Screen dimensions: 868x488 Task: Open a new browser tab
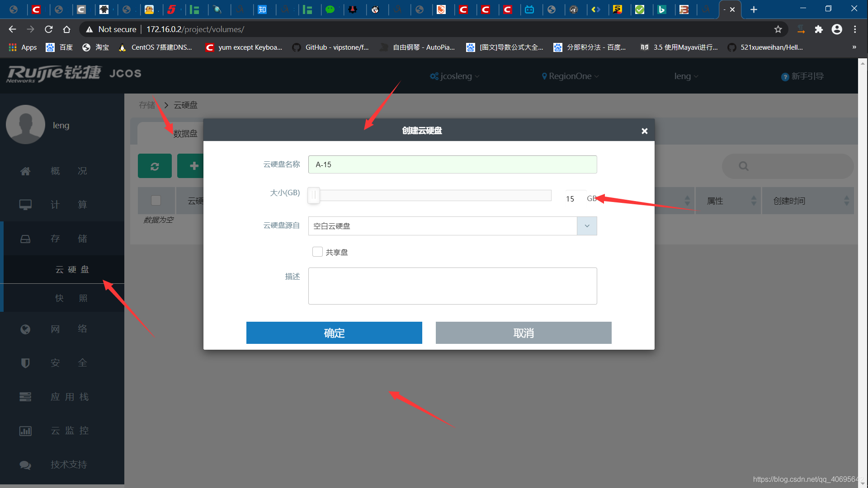[x=754, y=9]
